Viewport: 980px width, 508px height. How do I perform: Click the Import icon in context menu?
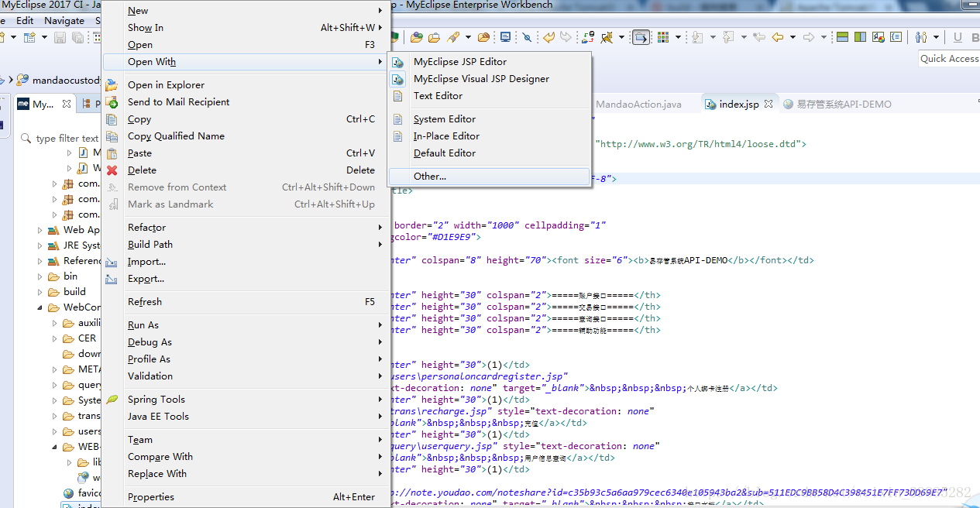pos(112,262)
